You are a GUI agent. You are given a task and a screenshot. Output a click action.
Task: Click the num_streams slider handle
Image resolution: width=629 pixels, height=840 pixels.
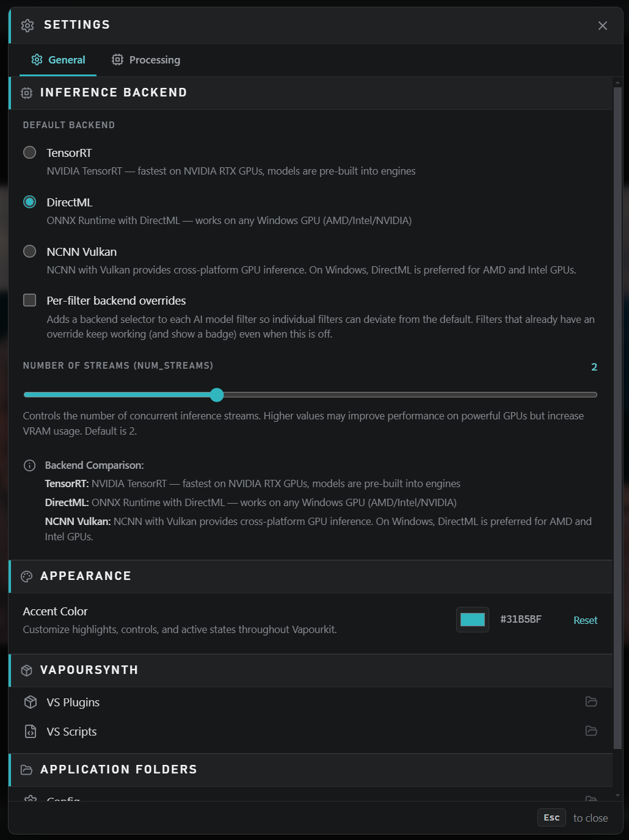click(x=217, y=395)
